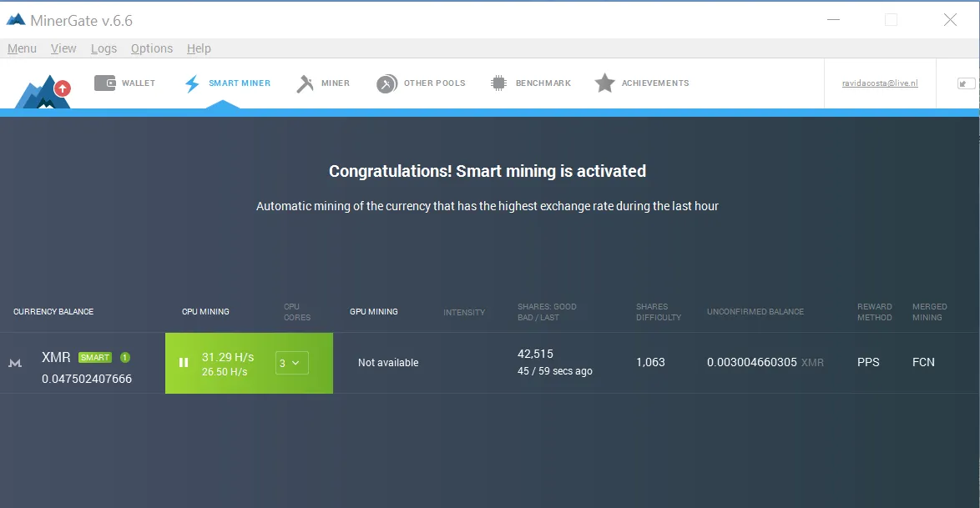The width and height of the screenshot is (980, 508).
Task: Click the wallet icon in navigation
Action: (x=105, y=83)
